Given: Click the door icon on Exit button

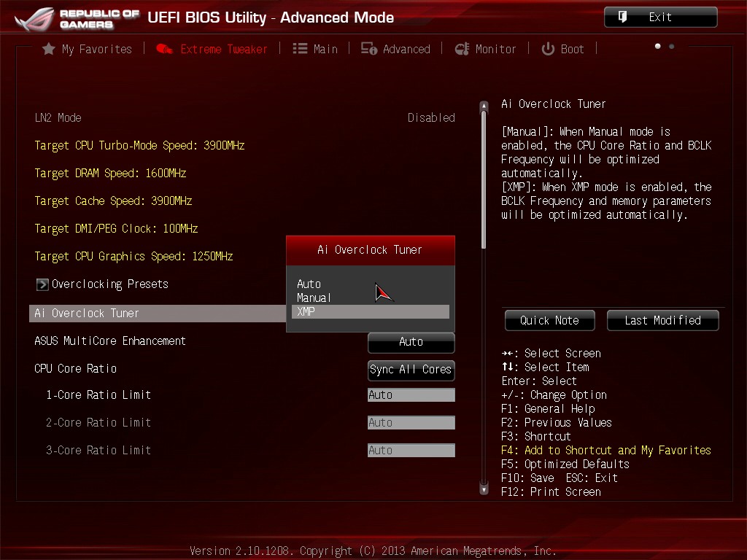Looking at the screenshot, I should coord(623,17).
